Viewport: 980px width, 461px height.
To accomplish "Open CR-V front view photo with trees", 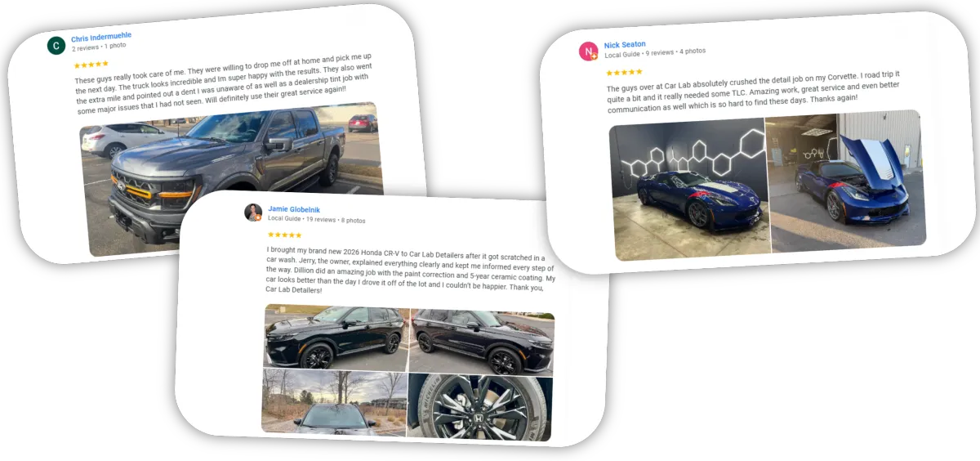I will 334,401.
